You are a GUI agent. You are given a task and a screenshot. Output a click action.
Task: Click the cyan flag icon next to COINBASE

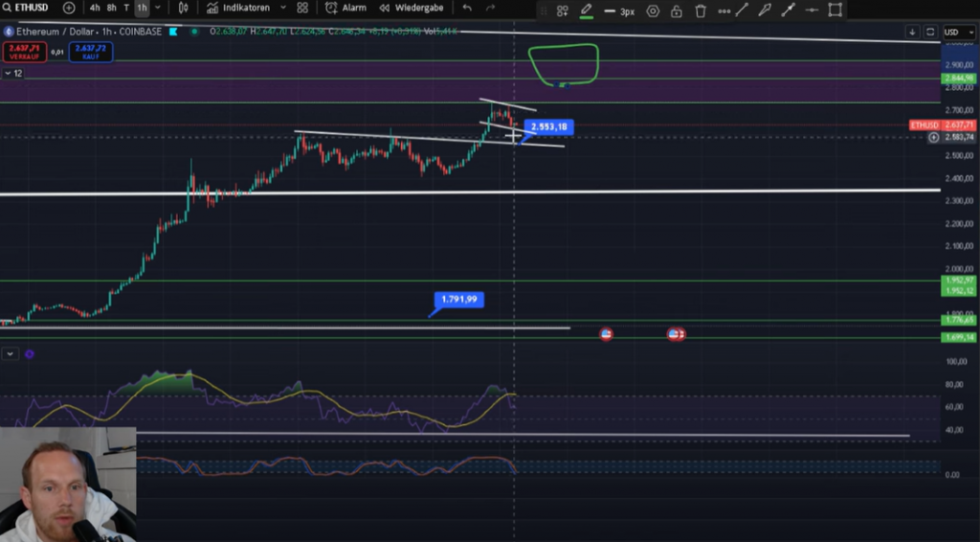click(173, 32)
